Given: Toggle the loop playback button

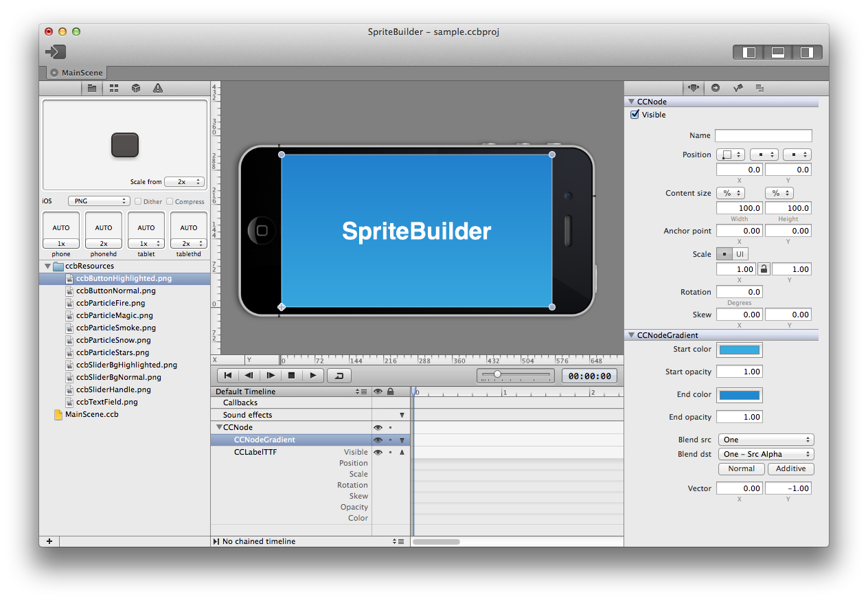Looking at the screenshot, I should pyautogui.click(x=339, y=376).
